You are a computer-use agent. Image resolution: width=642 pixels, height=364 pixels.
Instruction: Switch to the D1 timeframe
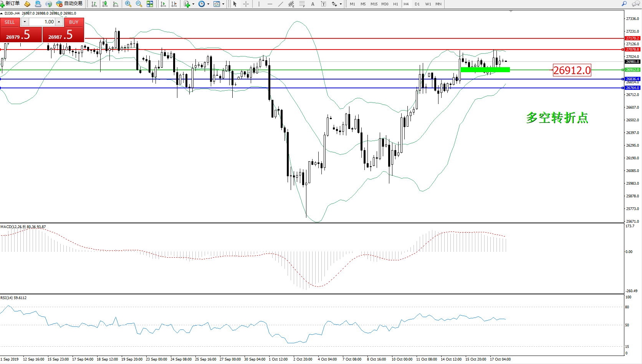pos(417,4)
